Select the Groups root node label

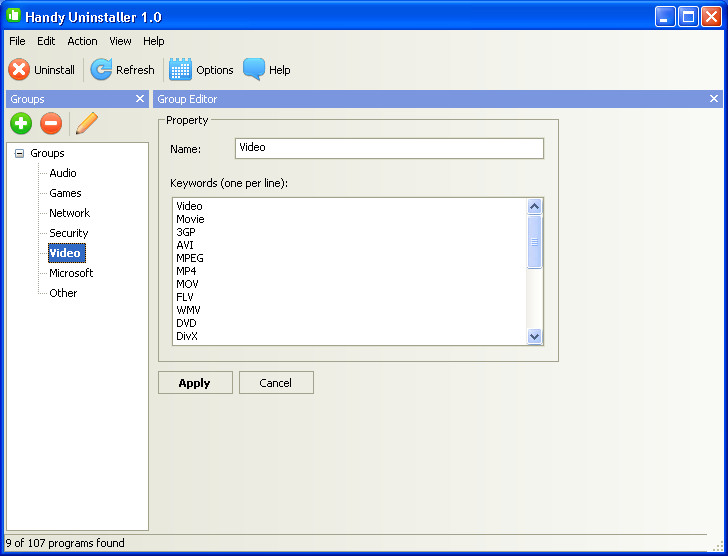[x=47, y=153]
